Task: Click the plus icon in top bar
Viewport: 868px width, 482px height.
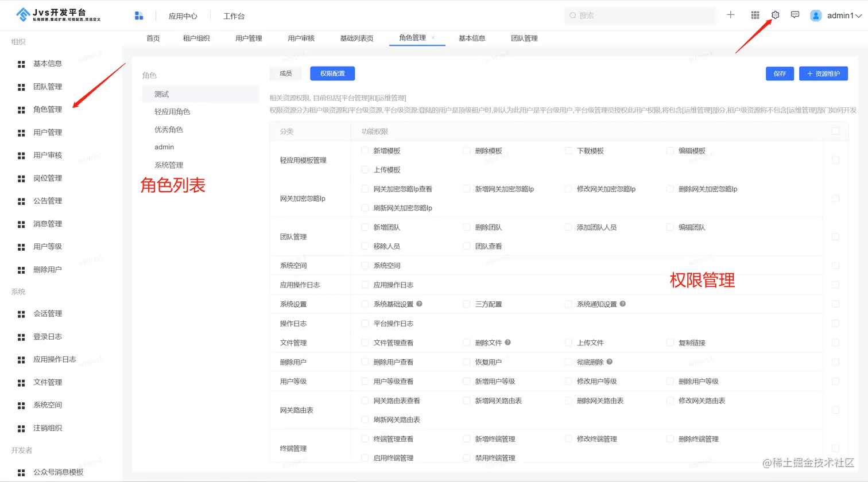Action: click(730, 15)
